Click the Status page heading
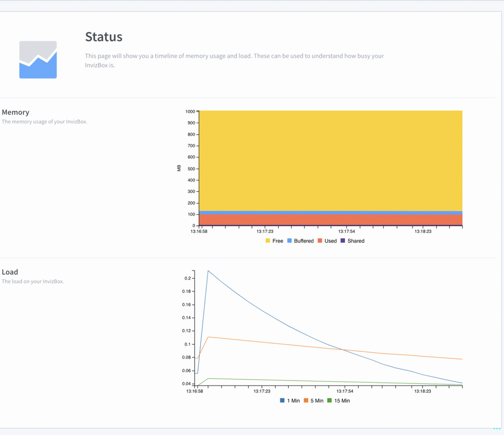The image size is (504, 435). [x=104, y=37]
